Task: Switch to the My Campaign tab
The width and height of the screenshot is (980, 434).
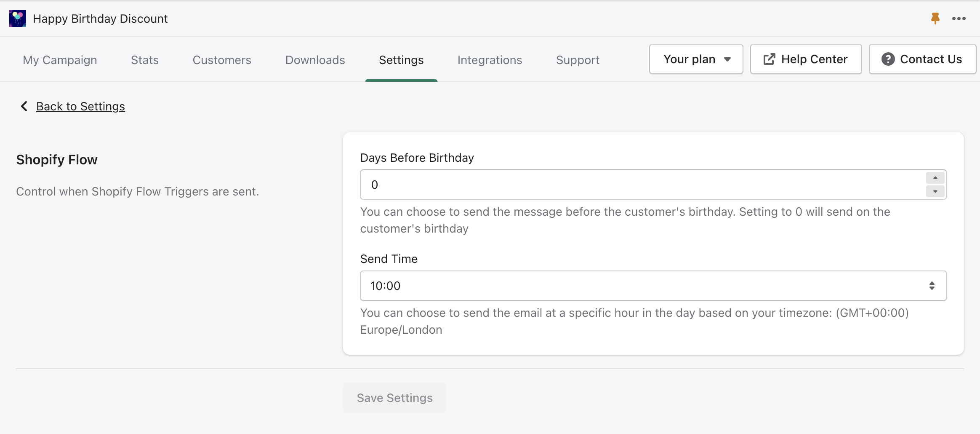Action: pyautogui.click(x=60, y=60)
